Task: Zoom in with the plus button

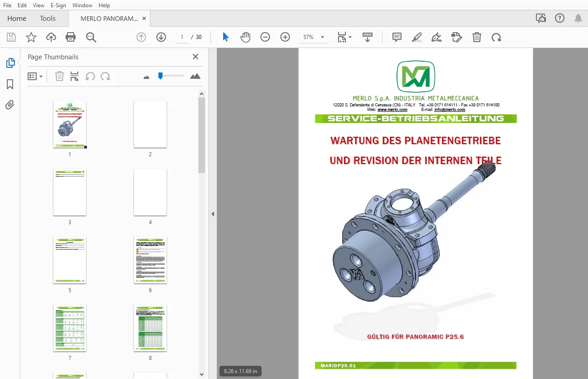Action: (285, 37)
